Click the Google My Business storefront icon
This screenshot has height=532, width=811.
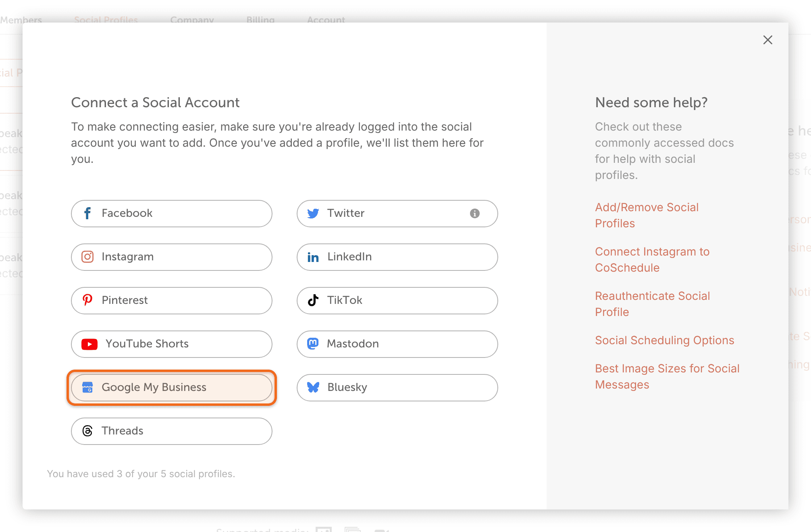(x=87, y=387)
